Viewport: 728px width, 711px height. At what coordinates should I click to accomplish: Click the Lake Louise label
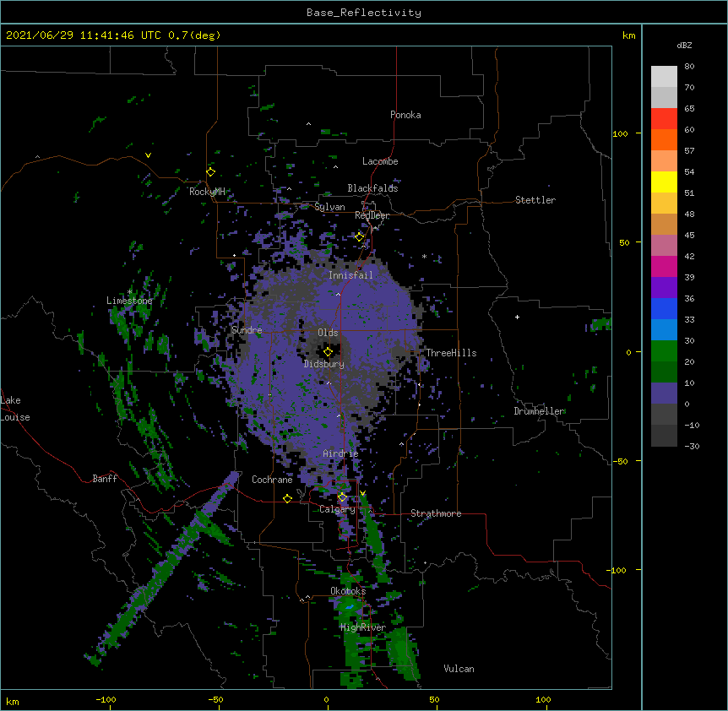point(15,409)
